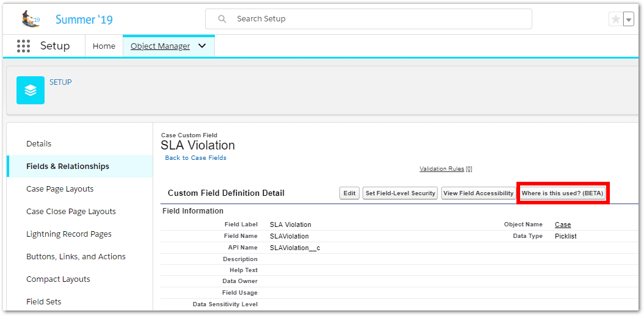Click the favorites star icon
Image resolution: width=644 pixels, height=316 pixels.
point(615,20)
